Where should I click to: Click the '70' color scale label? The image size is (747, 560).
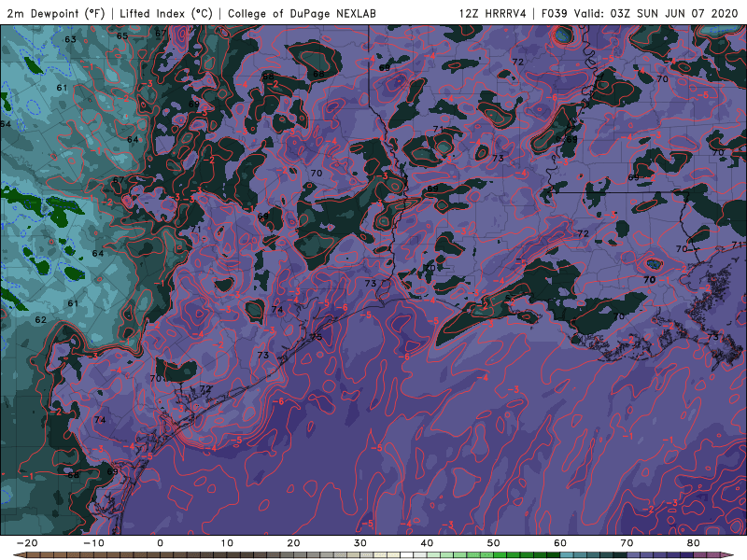point(627,543)
